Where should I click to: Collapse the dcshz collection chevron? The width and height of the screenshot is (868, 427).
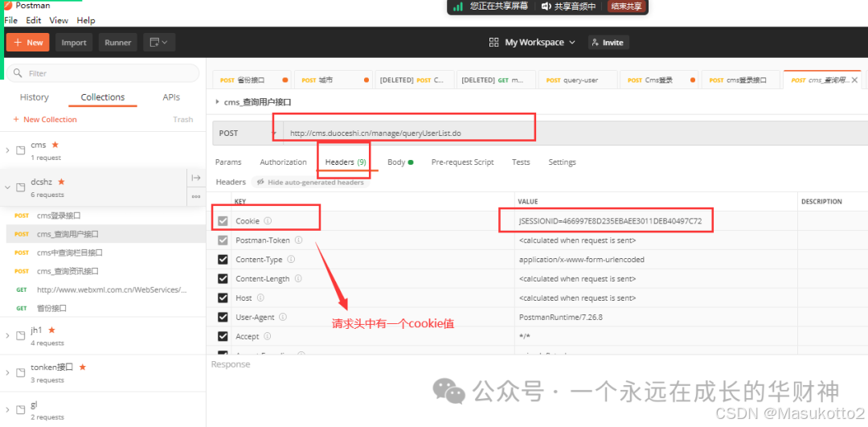coord(7,187)
